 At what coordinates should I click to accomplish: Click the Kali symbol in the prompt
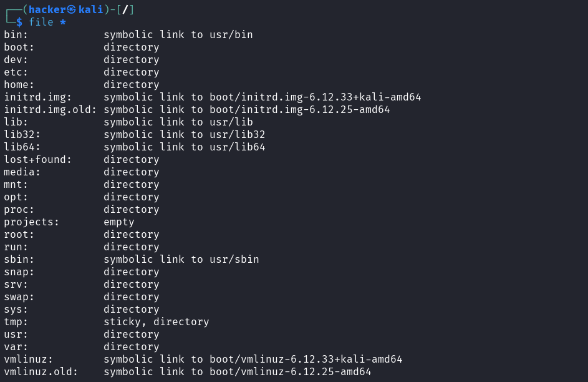pos(87,9)
